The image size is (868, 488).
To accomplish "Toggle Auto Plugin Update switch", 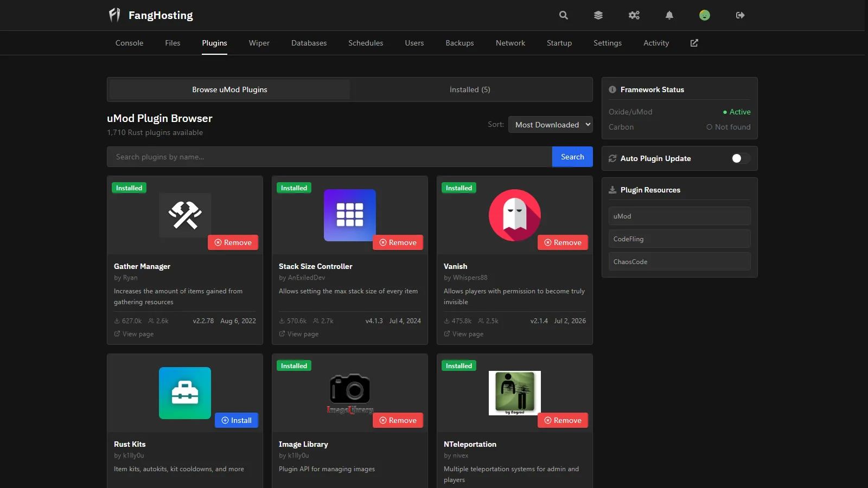I will coord(741,158).
